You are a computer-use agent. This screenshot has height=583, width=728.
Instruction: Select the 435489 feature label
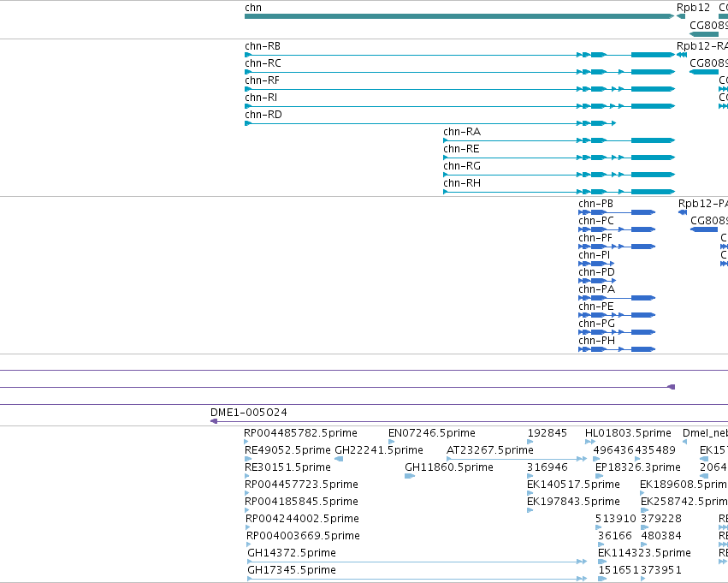point(655,450)
